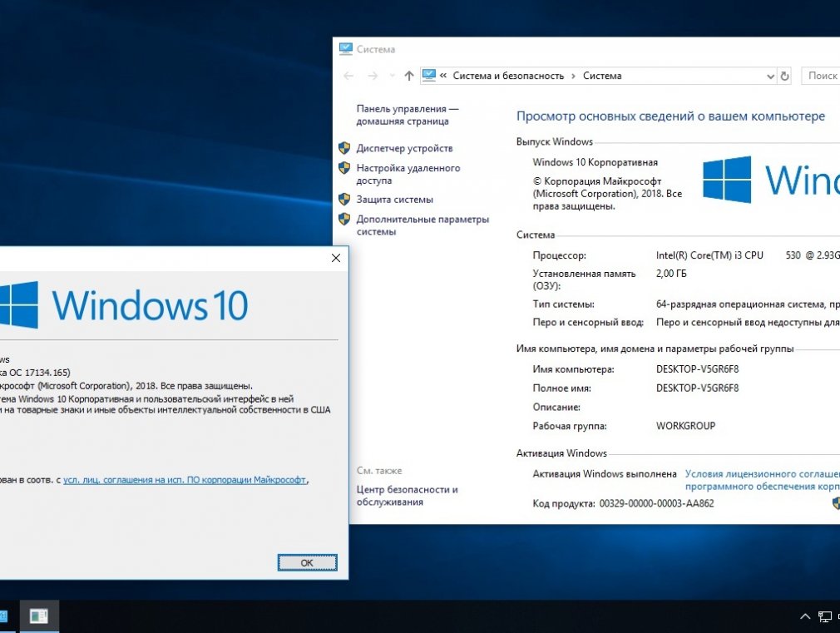The image size is (840, 633).
Task: Select WORKGROUP value
Action: (685, 426)
